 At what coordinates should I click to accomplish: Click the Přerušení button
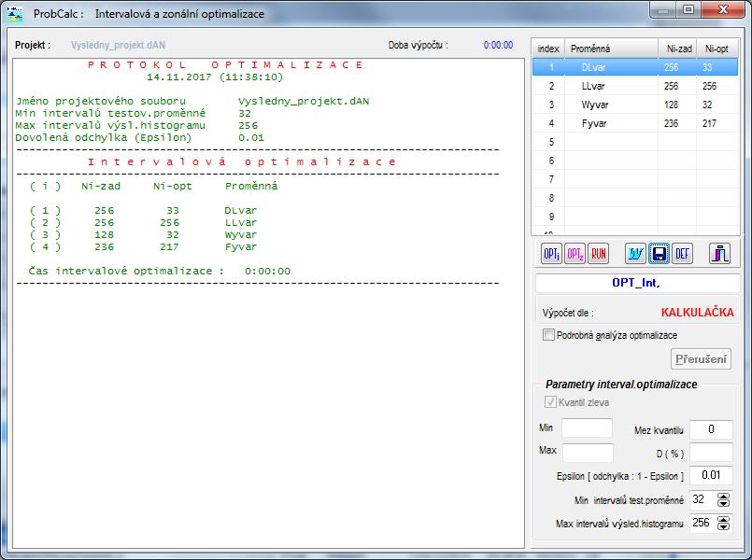pos(701,358)
